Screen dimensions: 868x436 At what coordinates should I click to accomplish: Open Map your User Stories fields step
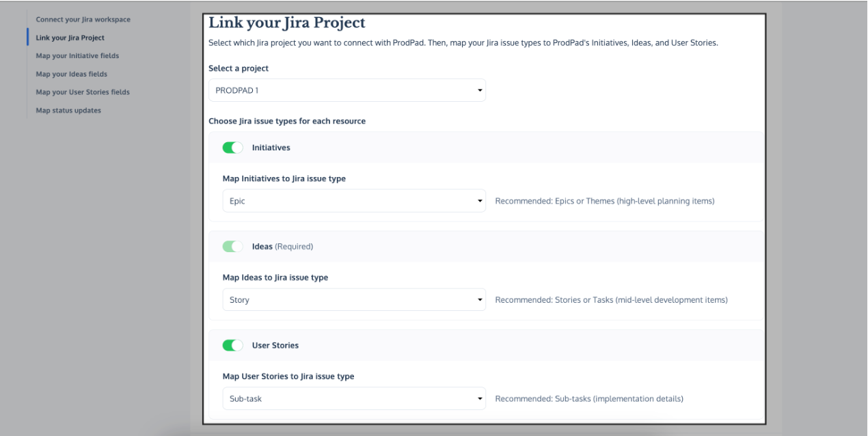point(83,92)
